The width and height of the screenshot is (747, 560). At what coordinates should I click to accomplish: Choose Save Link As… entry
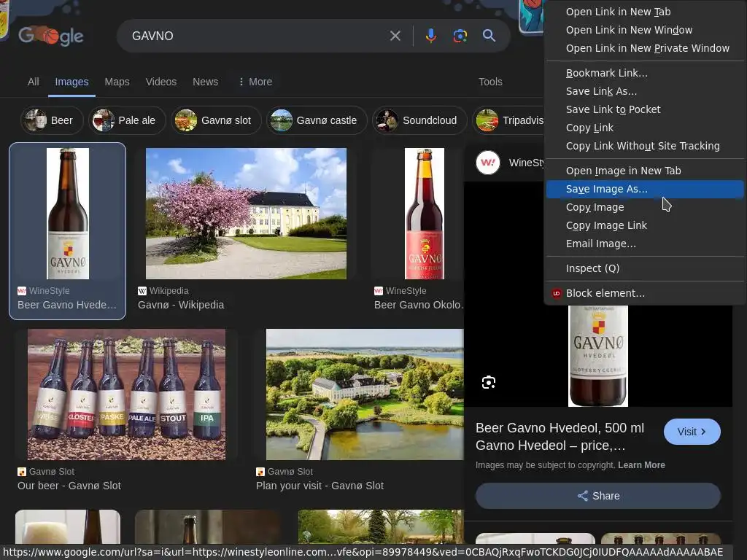click(x=645, y=91)
